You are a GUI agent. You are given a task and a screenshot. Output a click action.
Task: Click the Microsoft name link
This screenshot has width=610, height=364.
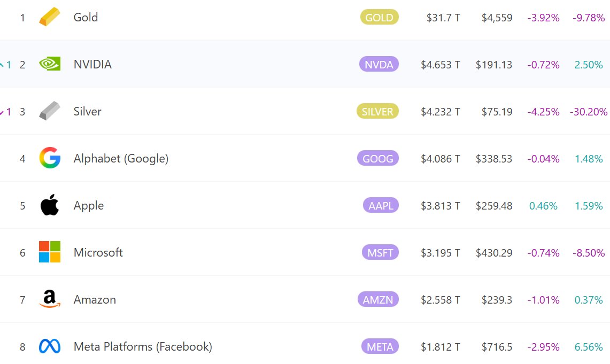coord(98,252)
